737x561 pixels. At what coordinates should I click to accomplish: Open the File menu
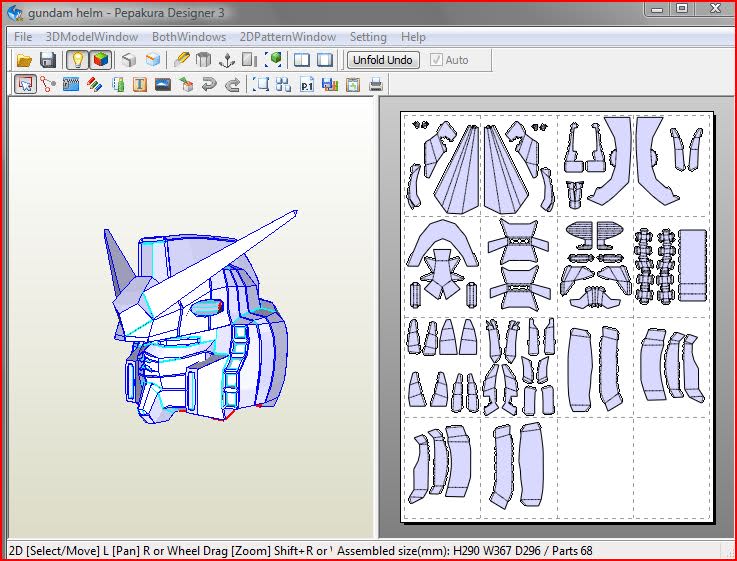23,37
